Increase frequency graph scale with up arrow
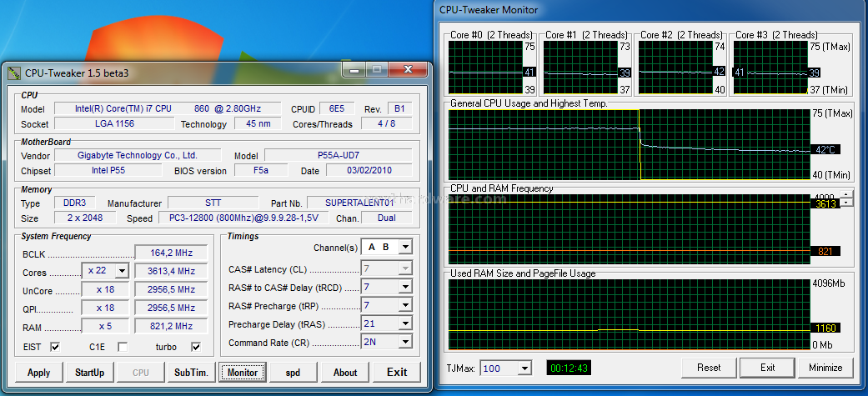 click(x=847, y=194)
